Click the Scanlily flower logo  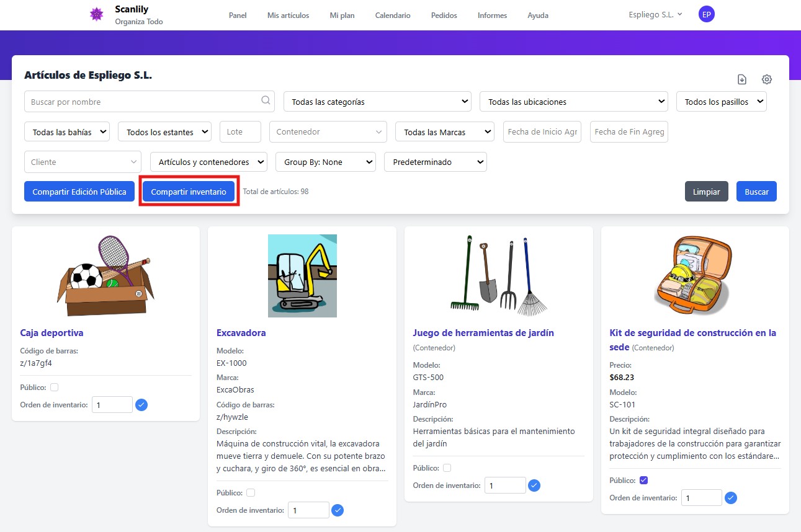[96, 14]
